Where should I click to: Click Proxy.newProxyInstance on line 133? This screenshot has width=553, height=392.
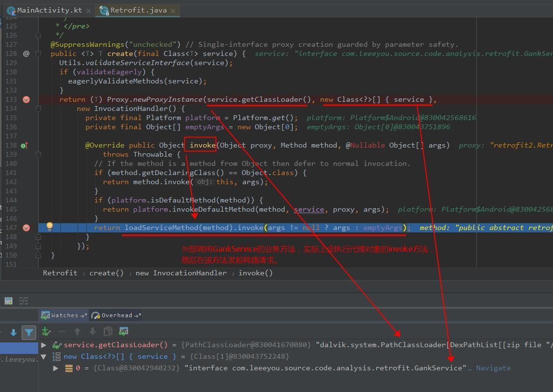point(155,99)
